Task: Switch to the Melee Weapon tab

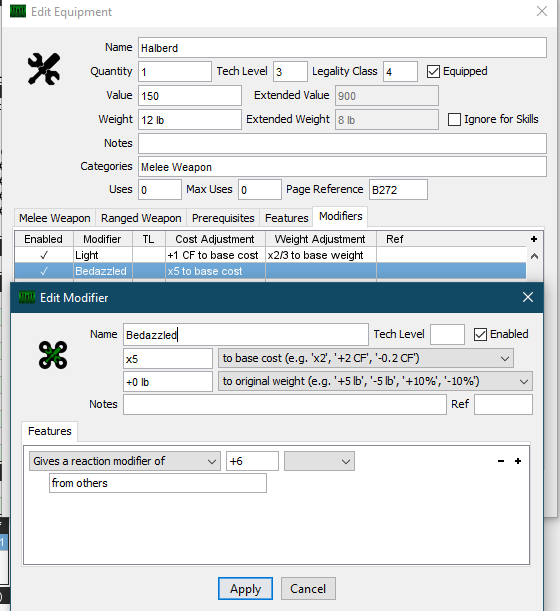Action: [55, 218]
